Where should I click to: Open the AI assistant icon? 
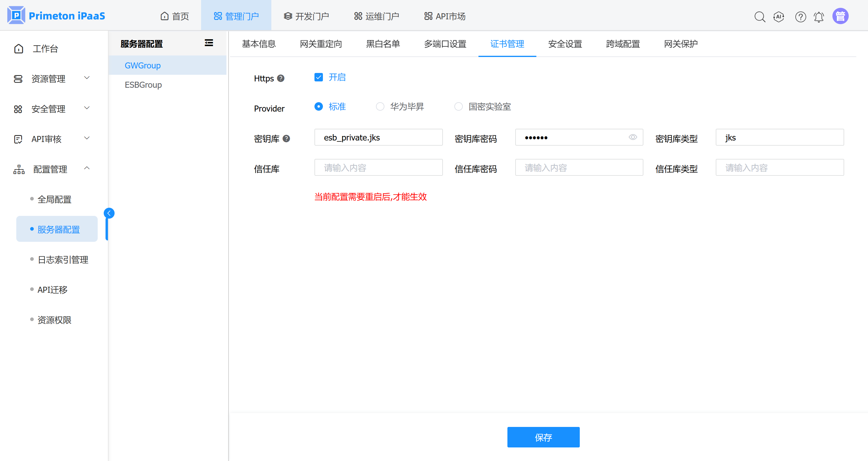[x=779, y=17]
